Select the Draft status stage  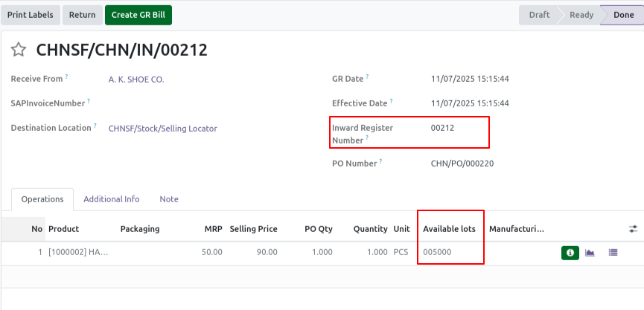point(539,15)
